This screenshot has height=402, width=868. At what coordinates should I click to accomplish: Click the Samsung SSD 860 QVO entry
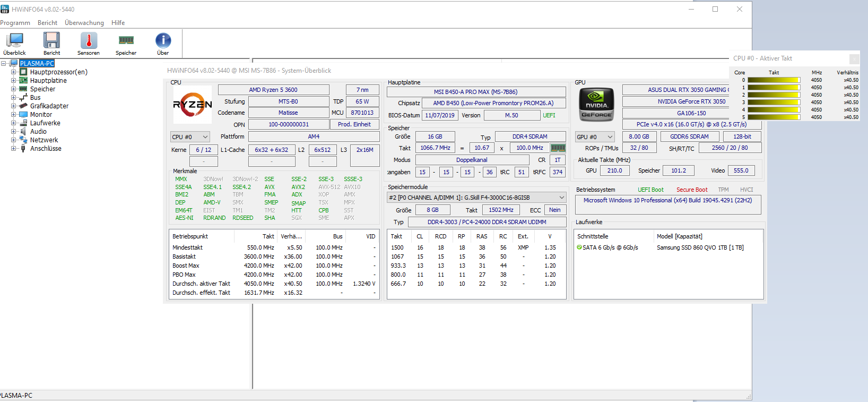(700, 247)
